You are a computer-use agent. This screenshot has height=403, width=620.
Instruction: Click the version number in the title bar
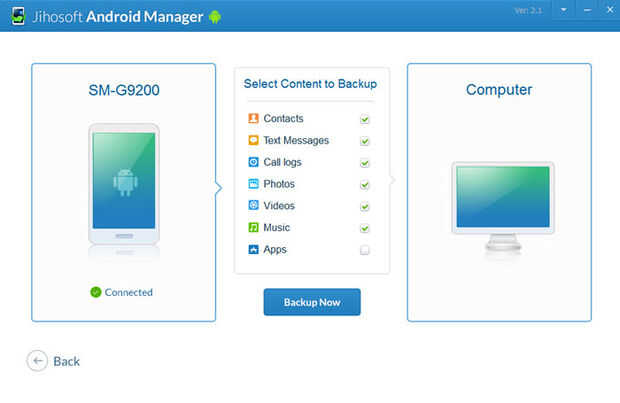point(528,11)
